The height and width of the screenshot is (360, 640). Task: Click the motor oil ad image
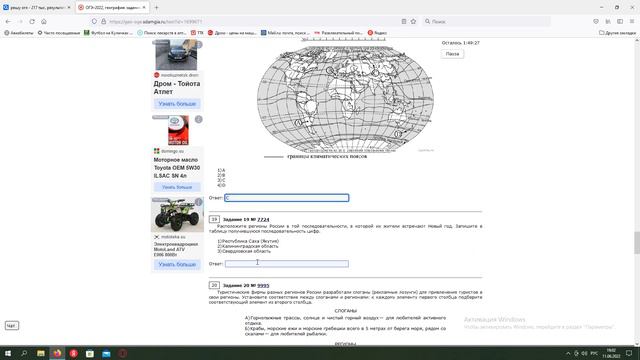[x=178, y=131]
